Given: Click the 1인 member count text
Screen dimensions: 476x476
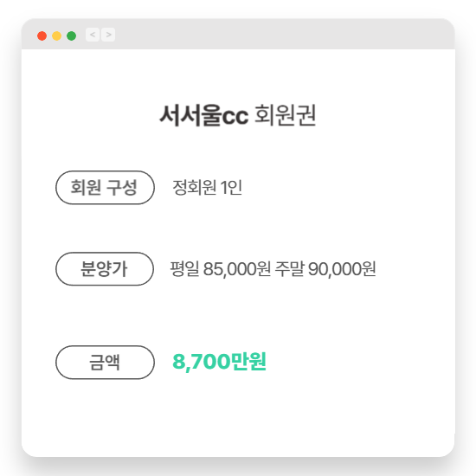Looking at the screenshot, I should tap(231, 187).
